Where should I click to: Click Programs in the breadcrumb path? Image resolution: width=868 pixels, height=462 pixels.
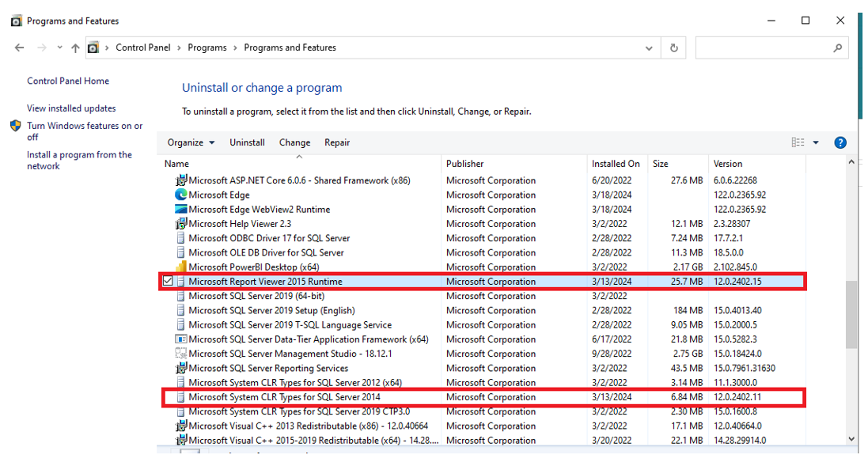[207, 47]
